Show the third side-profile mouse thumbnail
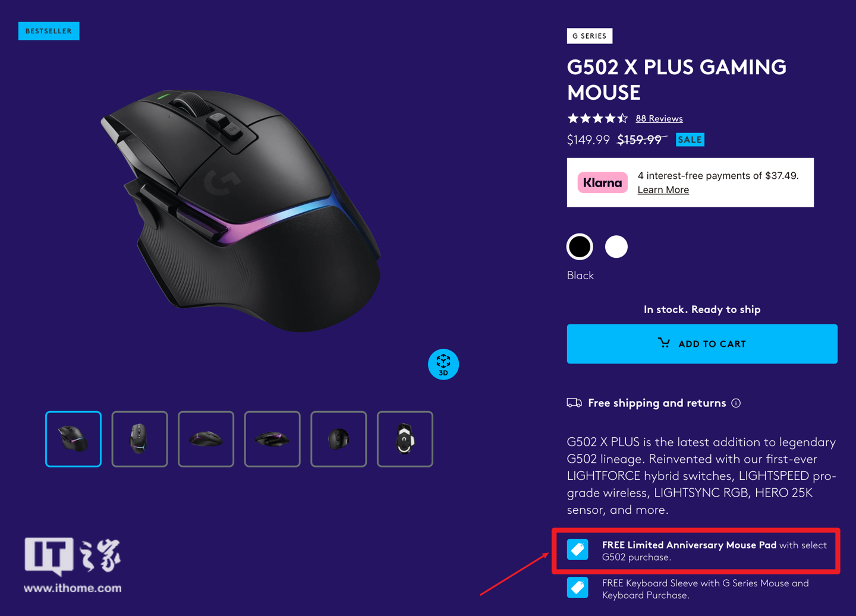 point(206,439)
